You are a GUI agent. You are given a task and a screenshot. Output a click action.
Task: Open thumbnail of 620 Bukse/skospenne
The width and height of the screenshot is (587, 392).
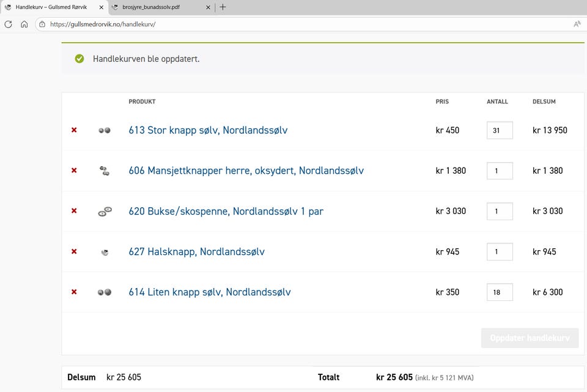point(105,211)
